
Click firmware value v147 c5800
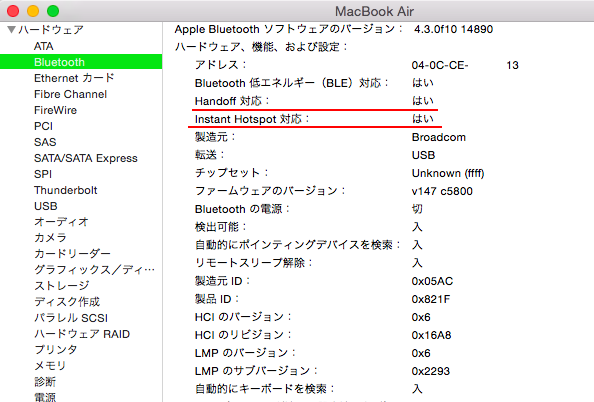tap(442, 191)
